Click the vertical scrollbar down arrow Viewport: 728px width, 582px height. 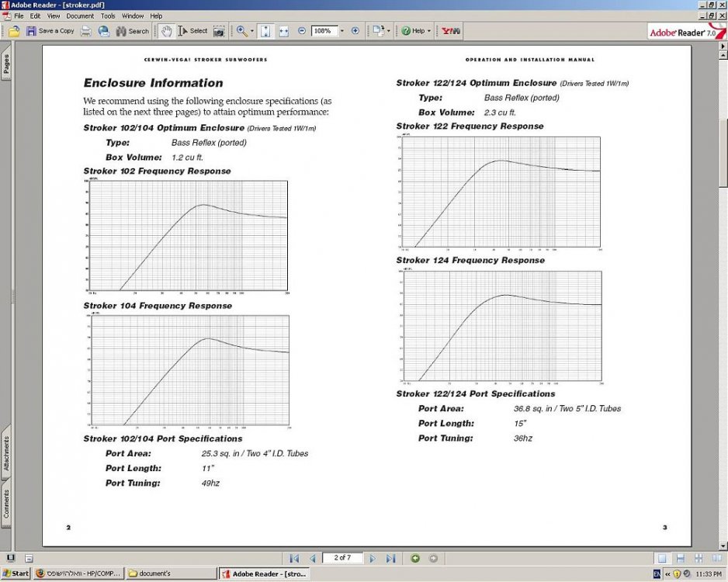pyautogui.click(x=723, y=546)
